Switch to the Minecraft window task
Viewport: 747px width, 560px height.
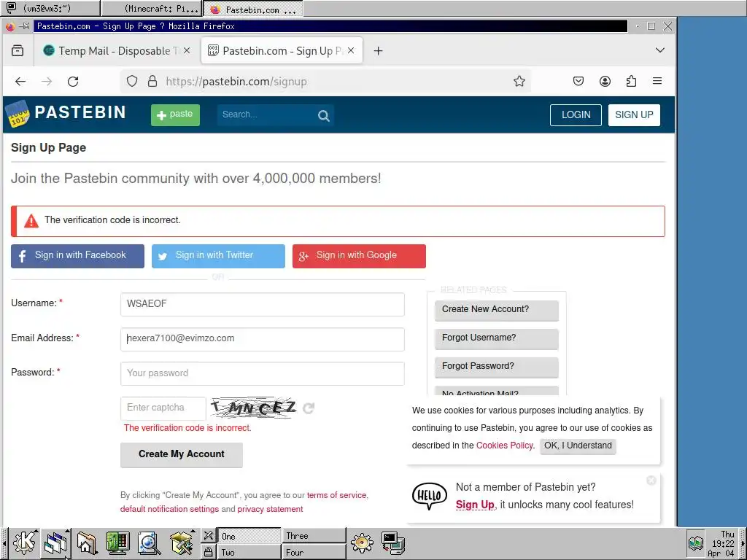tap(152, 8)
